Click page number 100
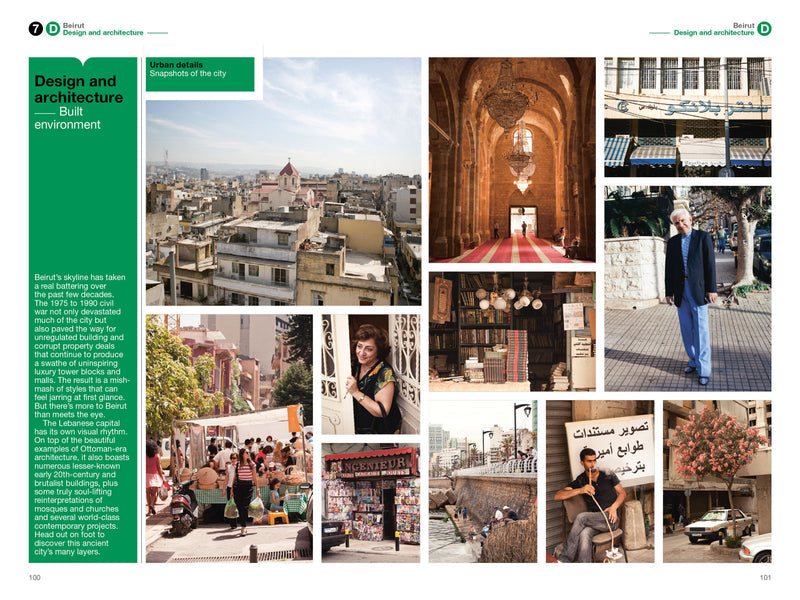 (35, 577)
